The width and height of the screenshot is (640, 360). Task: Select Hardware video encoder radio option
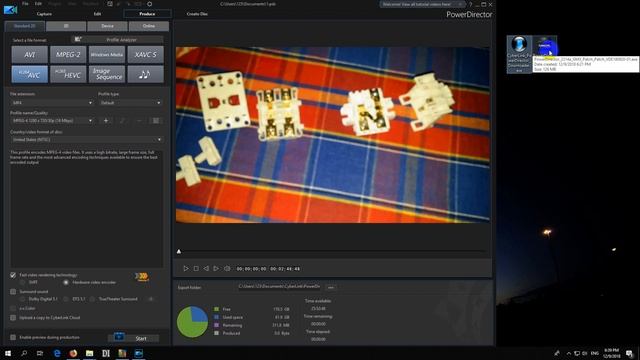[66, 282]
